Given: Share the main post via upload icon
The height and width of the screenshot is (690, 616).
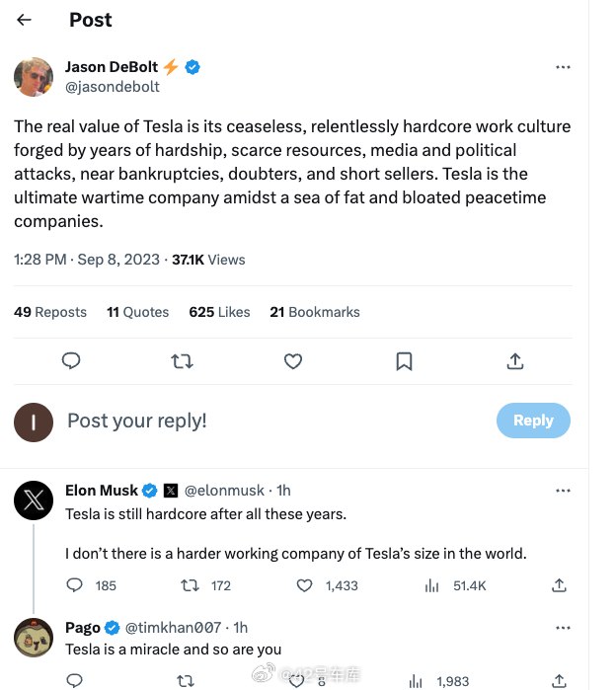Looking at the screenshot, I should (515, 361).
